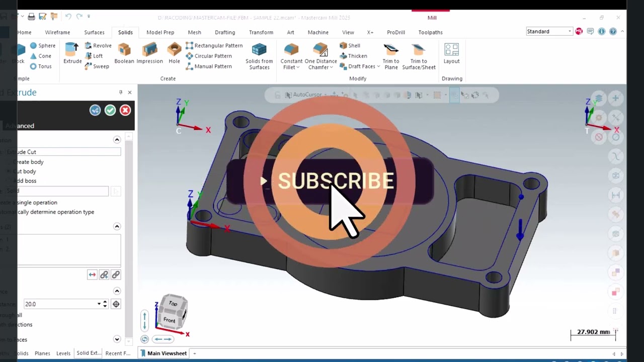This screenshot has width=644, height=362.
Task: Collapse the first options section chevron
Action: click(x=117, y=140)
